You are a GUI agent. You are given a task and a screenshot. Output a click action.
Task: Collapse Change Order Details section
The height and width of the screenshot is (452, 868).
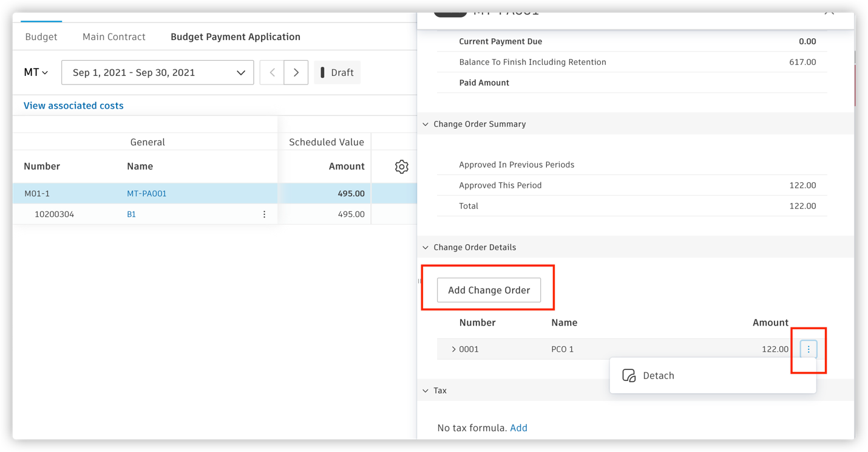point(426,247)
